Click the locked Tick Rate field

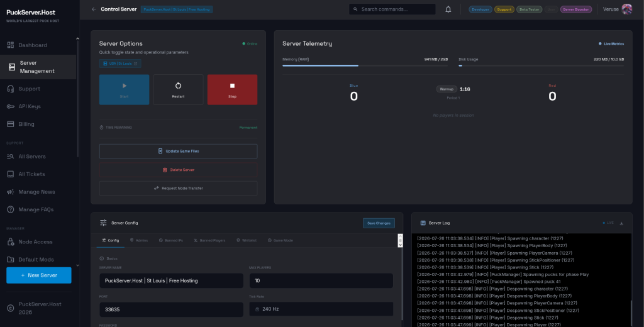coord(321,309)
